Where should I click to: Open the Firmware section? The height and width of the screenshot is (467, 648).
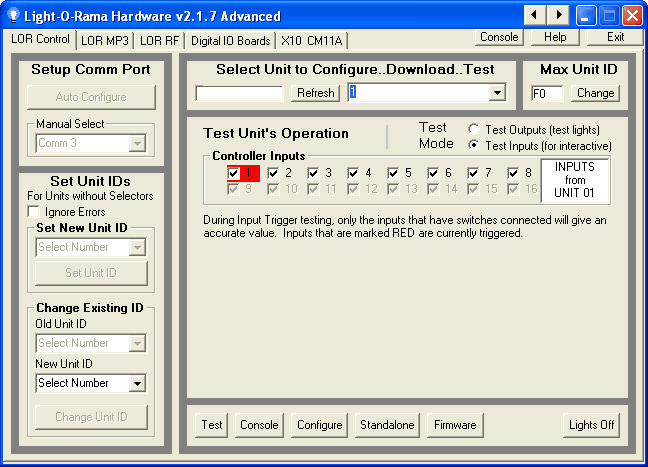tap(455, 425)
